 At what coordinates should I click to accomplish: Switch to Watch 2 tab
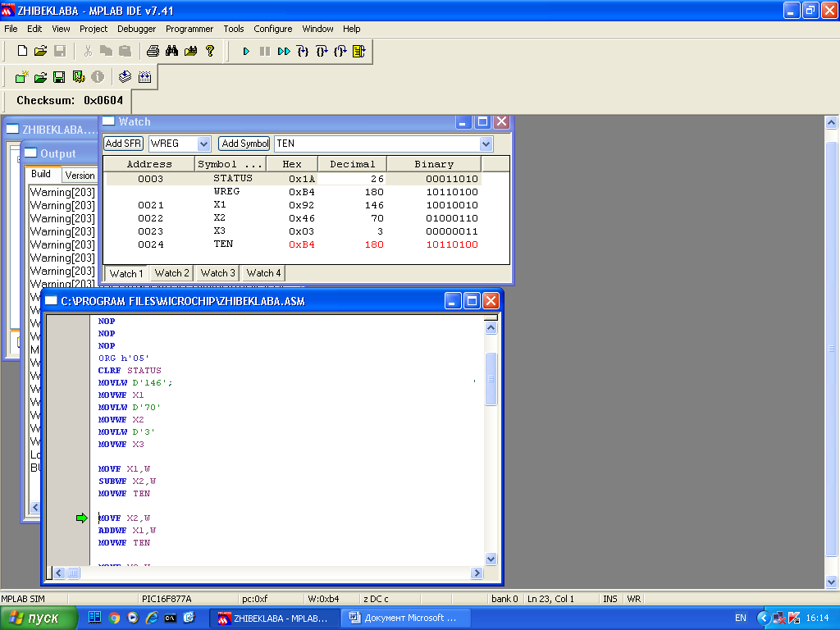172,273
